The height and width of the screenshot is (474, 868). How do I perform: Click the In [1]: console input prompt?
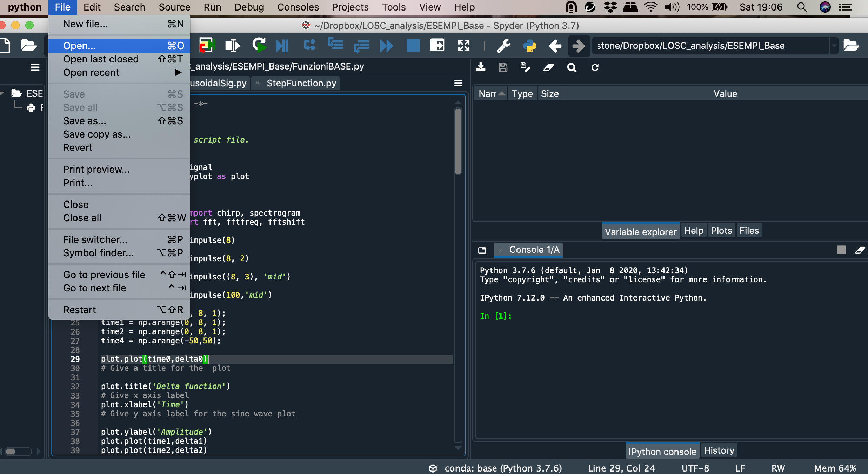coord(495,316)
